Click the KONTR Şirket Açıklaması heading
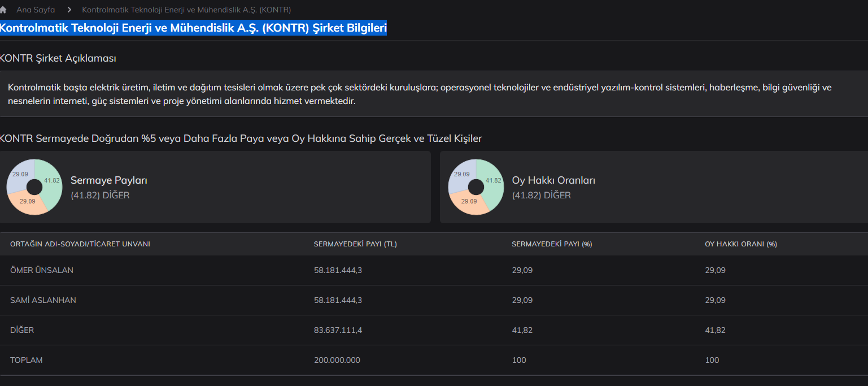This screenshot has width=868, height=386. click(x=58, y=58)
